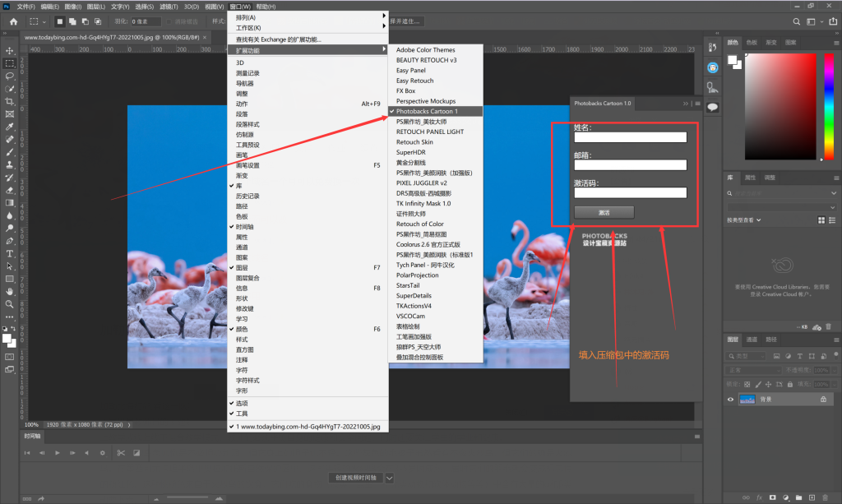The width and height of the screenshot is (842, 504).
Task: Click the 激活码 input field
Action: tap(631, 192)
